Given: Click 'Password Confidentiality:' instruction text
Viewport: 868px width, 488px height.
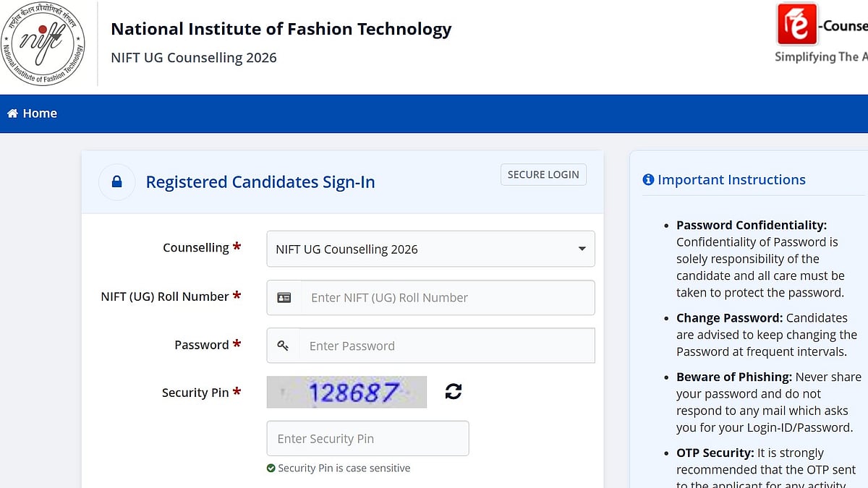Looking at the screenshot, I should click(x=752, y=225).
